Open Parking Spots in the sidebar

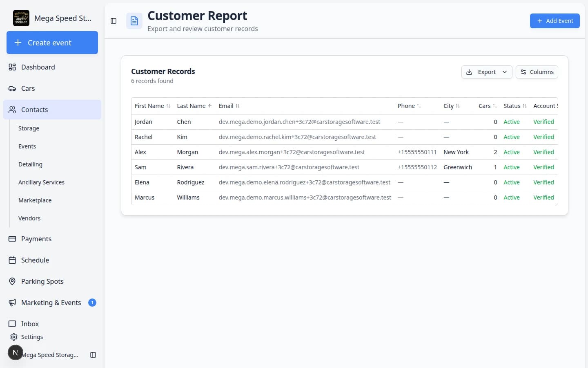pos(52,281)
